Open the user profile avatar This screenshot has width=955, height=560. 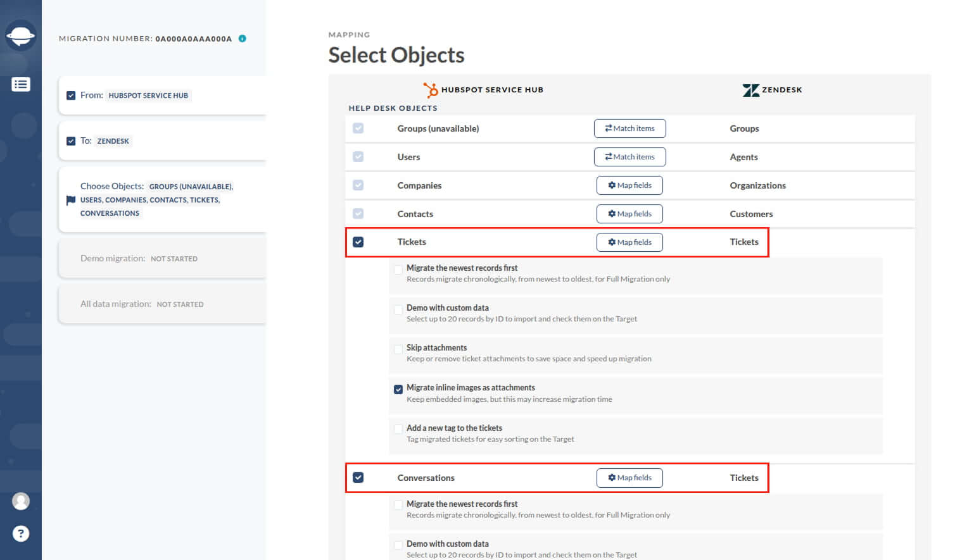click(x=21, y=501)
